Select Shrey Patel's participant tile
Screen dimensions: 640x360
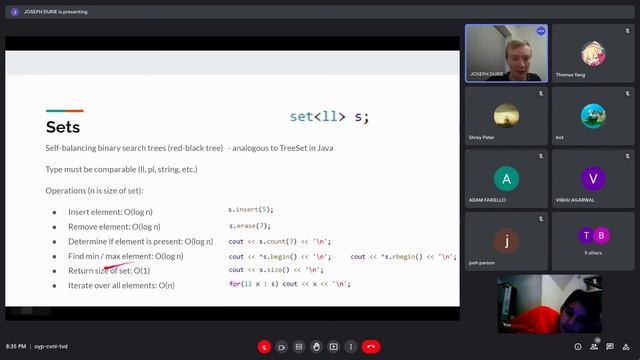(x=506, y=116)
